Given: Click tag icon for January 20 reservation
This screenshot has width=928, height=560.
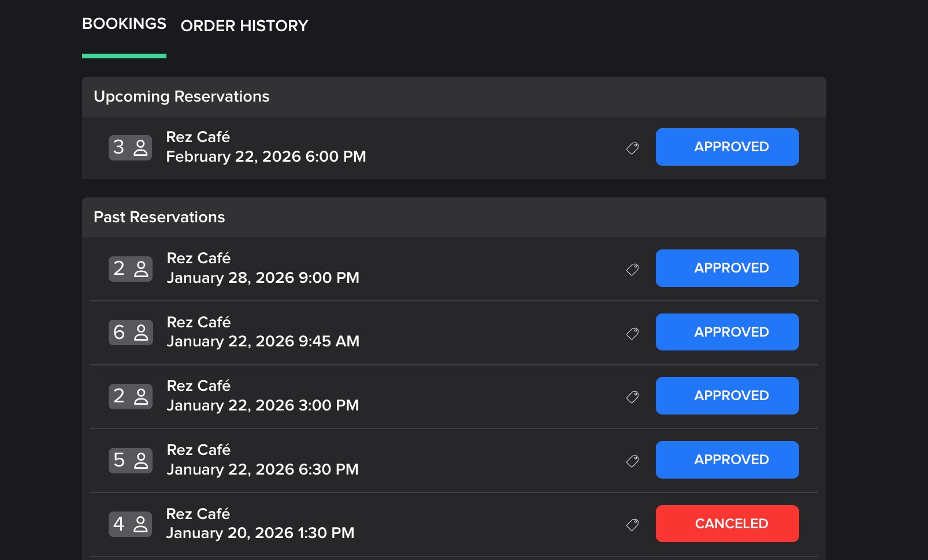Looking at the screenshot, I should click(x=633, y=524).
